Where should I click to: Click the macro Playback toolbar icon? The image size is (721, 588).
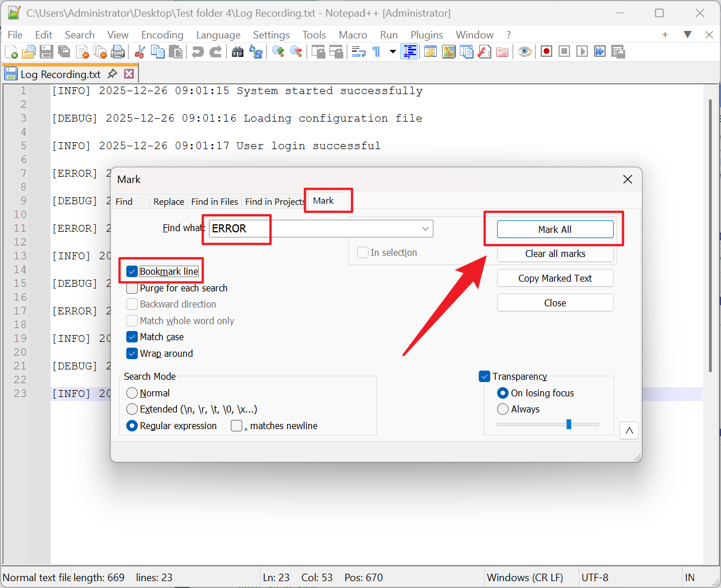[582, 52]
